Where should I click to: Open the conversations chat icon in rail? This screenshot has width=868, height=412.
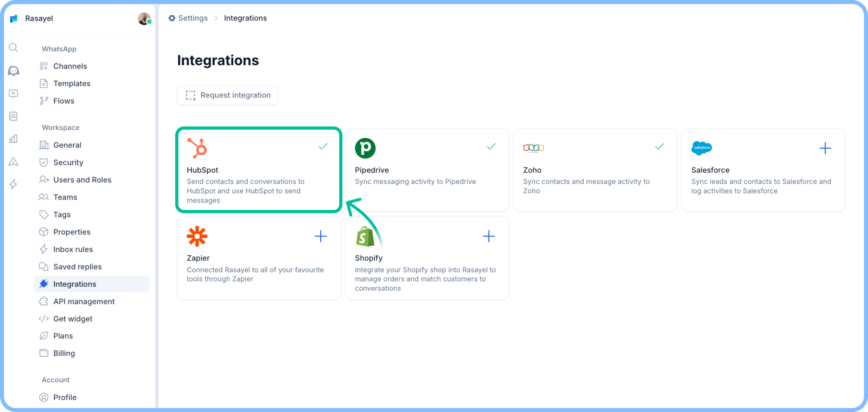[x=14, y=94]
